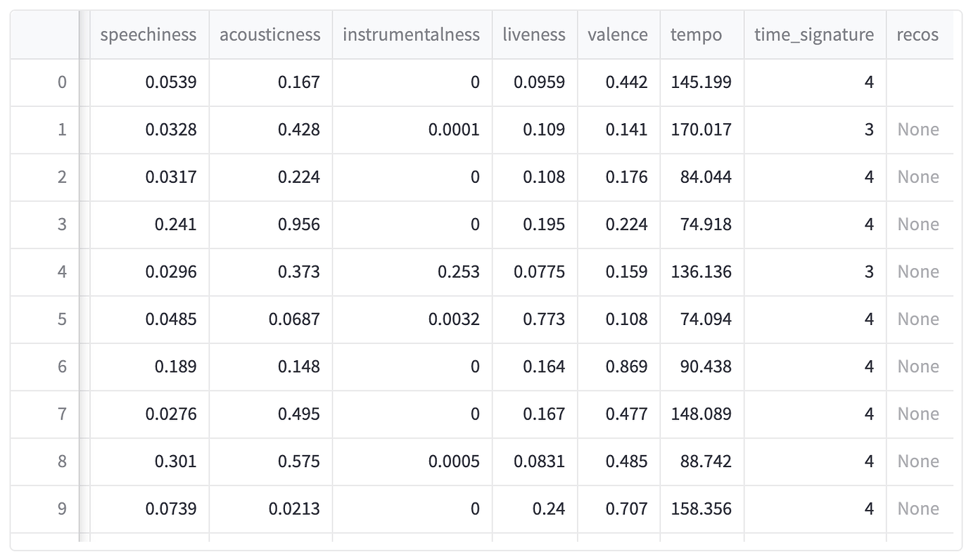971x560 pixels.
Task: Select row index 0
Action: pyautogui.click(x=62, y=82)
